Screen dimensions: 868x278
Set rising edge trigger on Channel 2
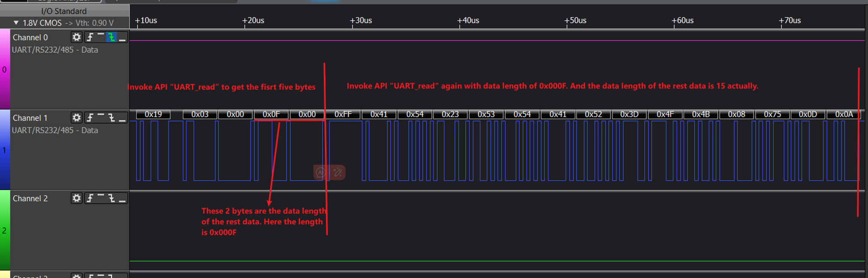(x=90, y=198)
